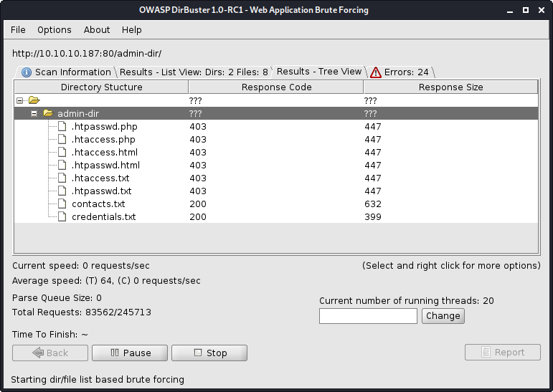Open the Options menu
553x392 pixels.
pos(55,29)
